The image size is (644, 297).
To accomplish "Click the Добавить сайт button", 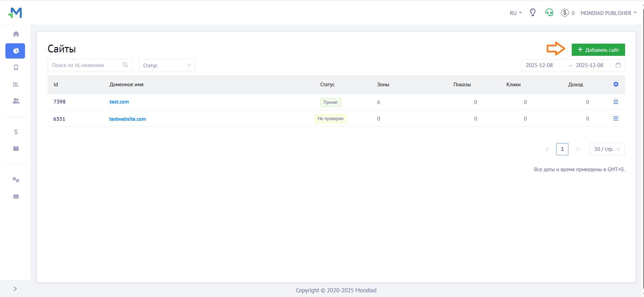I will [x=598, y=50].
